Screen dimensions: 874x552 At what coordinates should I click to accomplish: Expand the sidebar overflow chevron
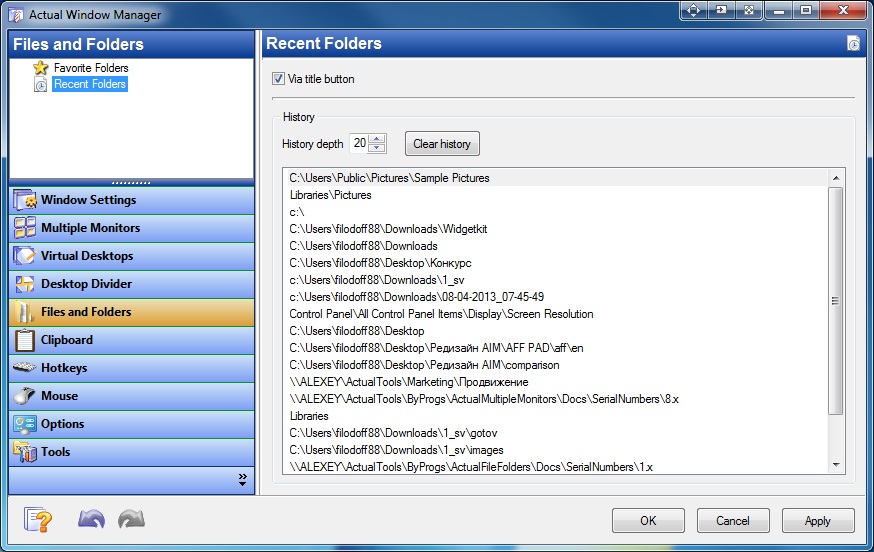tap(242, 480)
